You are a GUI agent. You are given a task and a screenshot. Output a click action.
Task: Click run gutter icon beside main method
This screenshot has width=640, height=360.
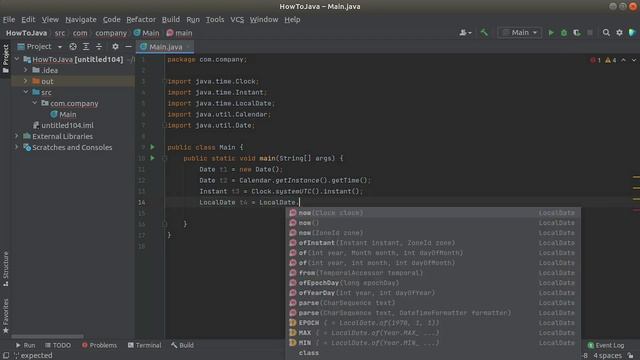pyautogui.click(x=152, y=158)
